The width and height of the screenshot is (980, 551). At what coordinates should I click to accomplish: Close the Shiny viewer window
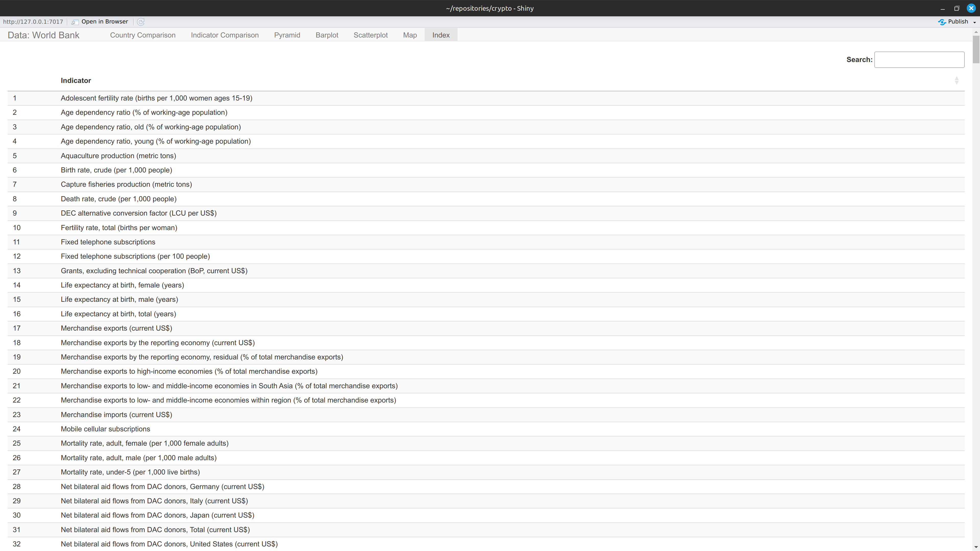pos(971,8)
